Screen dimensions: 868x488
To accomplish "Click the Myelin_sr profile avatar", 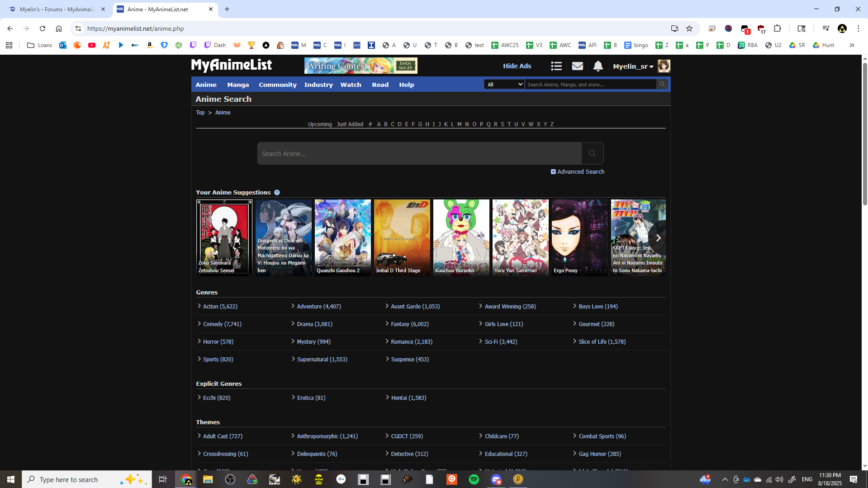I will tap(664, 66).
